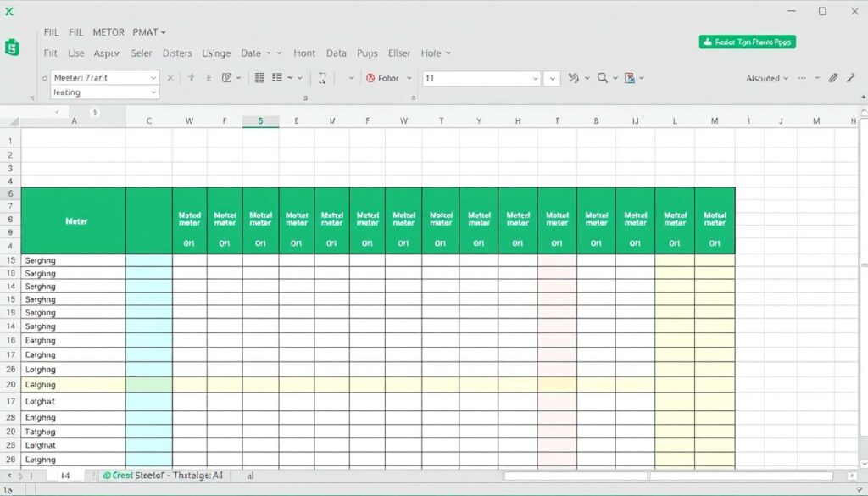Open the Lise tab
Image resolution: width=868 pixels, height=496 pixels.
click(75, 53)
